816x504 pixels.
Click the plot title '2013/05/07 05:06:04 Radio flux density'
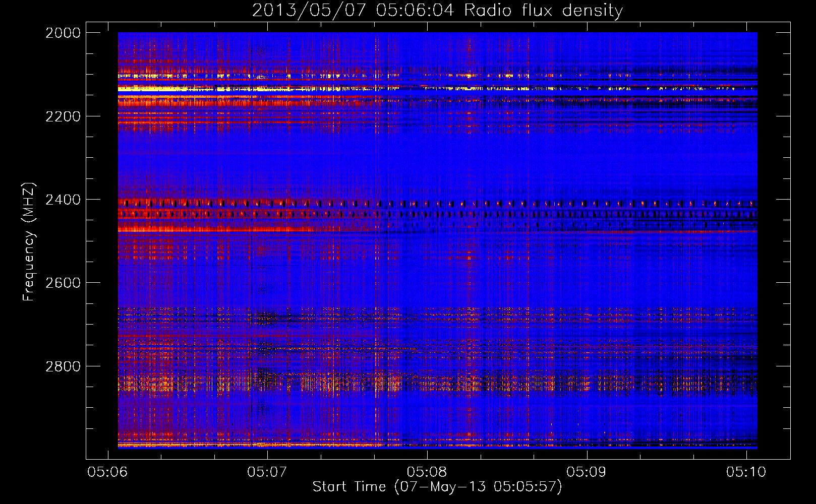click(437, 11)
